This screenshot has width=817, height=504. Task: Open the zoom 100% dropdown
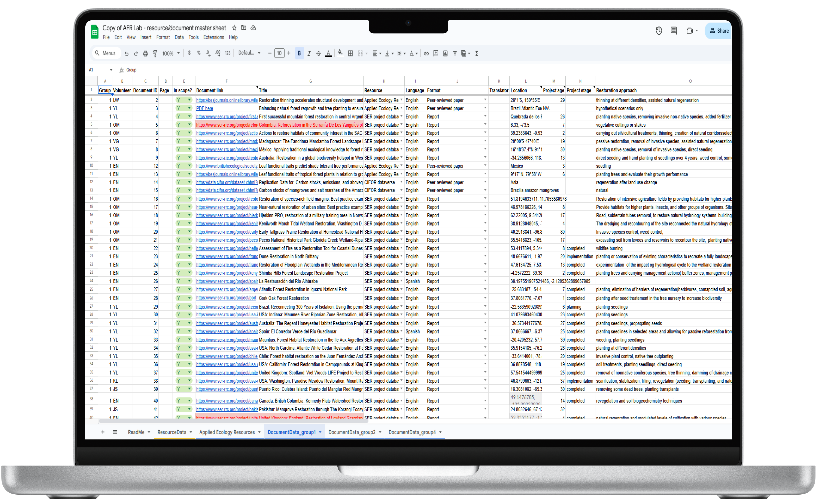171,53
